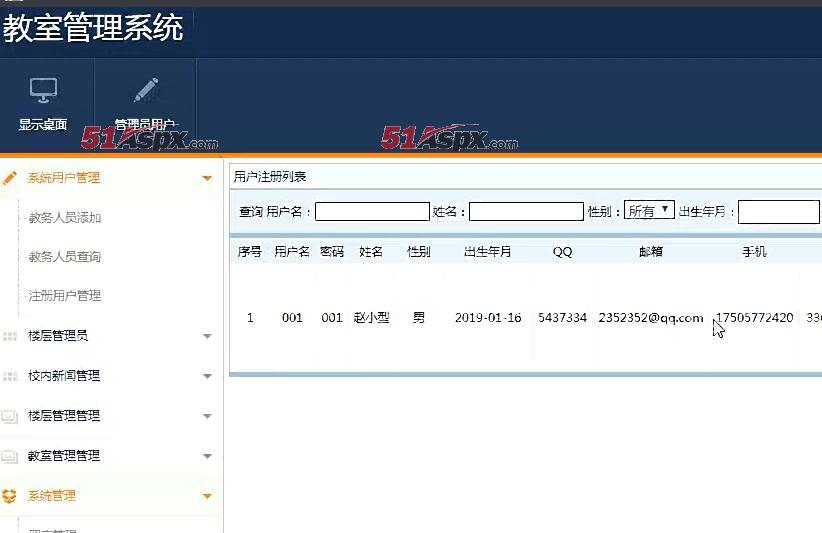Click the email cell 2352352@qq.com

pos(651,318)
